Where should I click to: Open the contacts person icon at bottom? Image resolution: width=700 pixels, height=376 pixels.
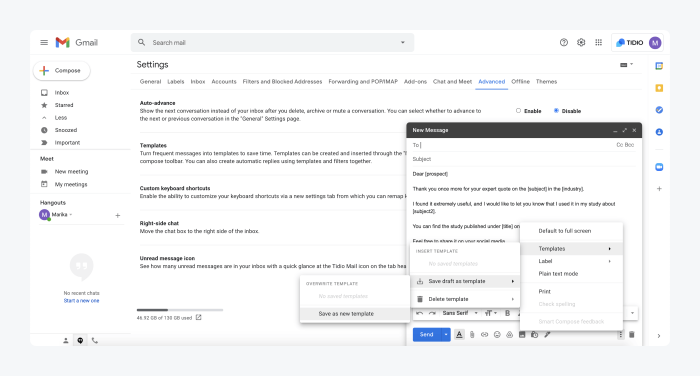point(66,340)
